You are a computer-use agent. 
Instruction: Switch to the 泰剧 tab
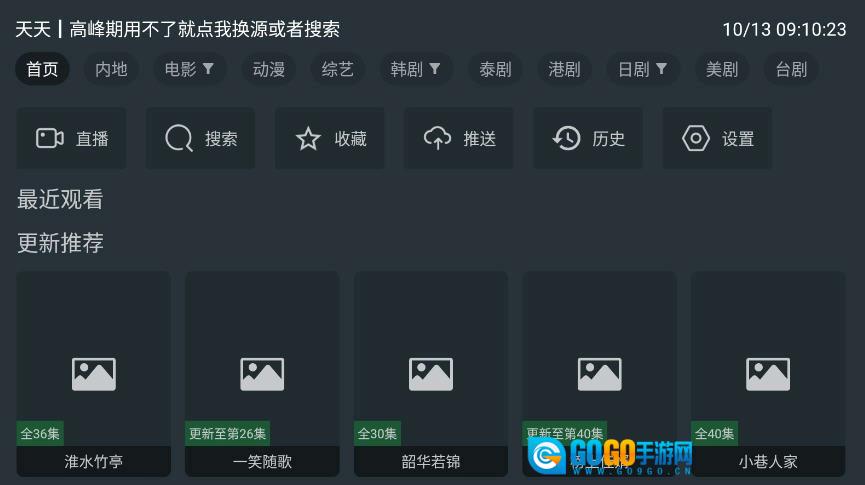[x=495, y=69]
